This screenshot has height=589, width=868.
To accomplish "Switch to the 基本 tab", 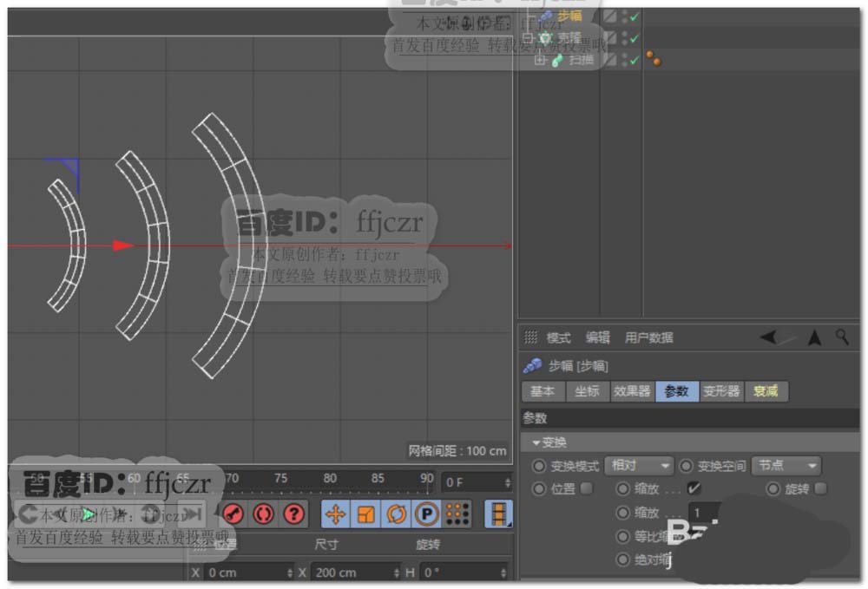I will click(542, 391).
